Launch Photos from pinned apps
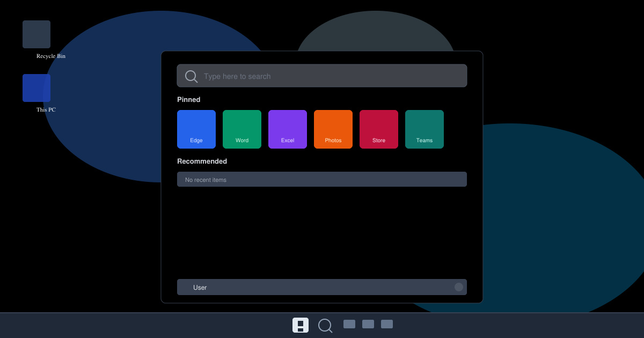The image size is (644, 338). pos(333,129)
